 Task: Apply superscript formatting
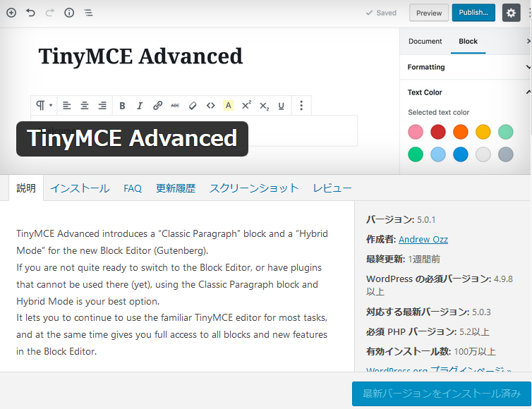point(246,105)
